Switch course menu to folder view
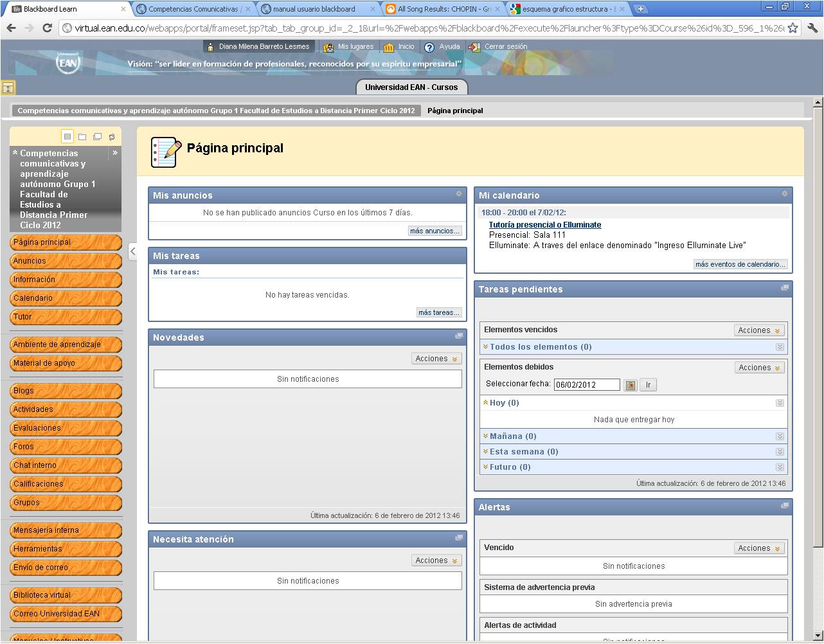This screenshot has height=644, width=824. coord(82,136)
